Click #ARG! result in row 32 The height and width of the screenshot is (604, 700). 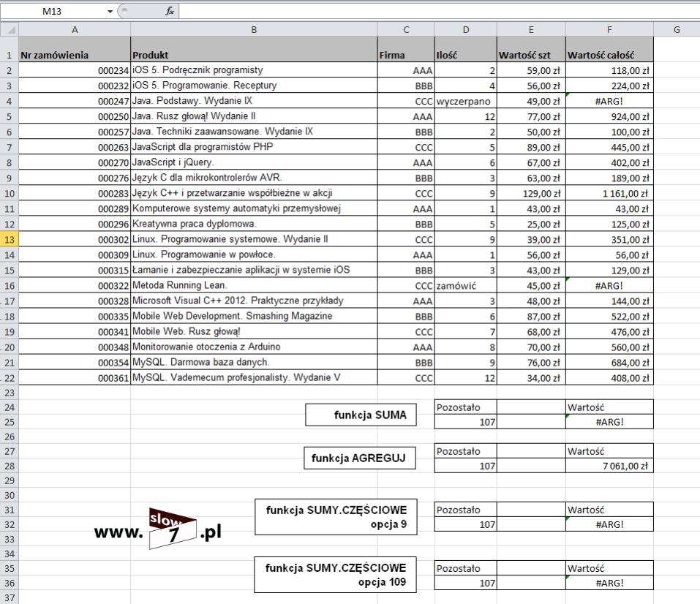pos(609,524)
